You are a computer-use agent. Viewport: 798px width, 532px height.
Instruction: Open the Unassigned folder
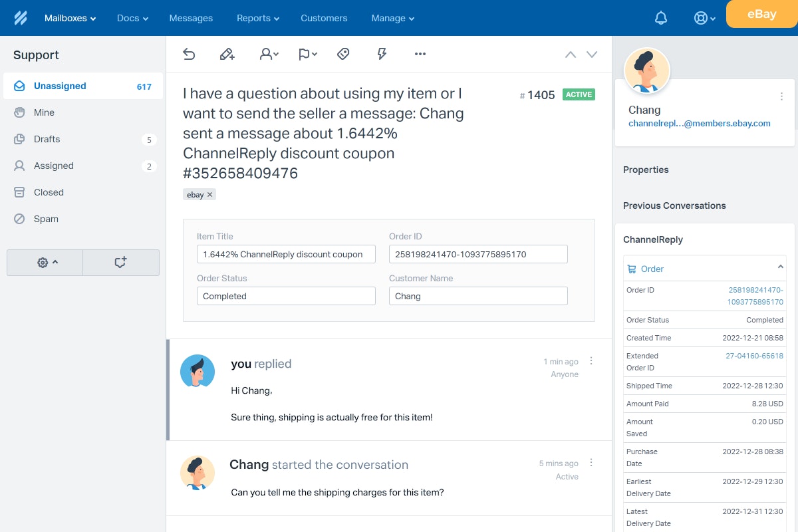coord(82,86)
